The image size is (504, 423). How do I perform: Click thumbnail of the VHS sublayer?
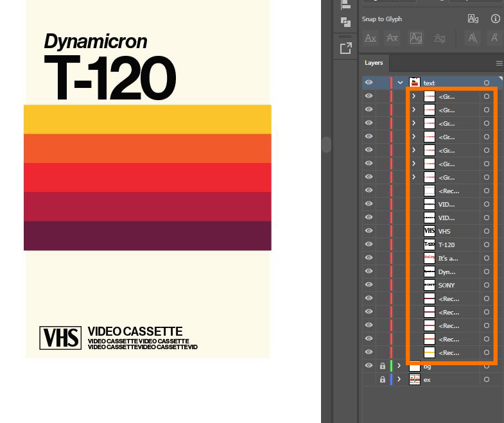[430, 231]
